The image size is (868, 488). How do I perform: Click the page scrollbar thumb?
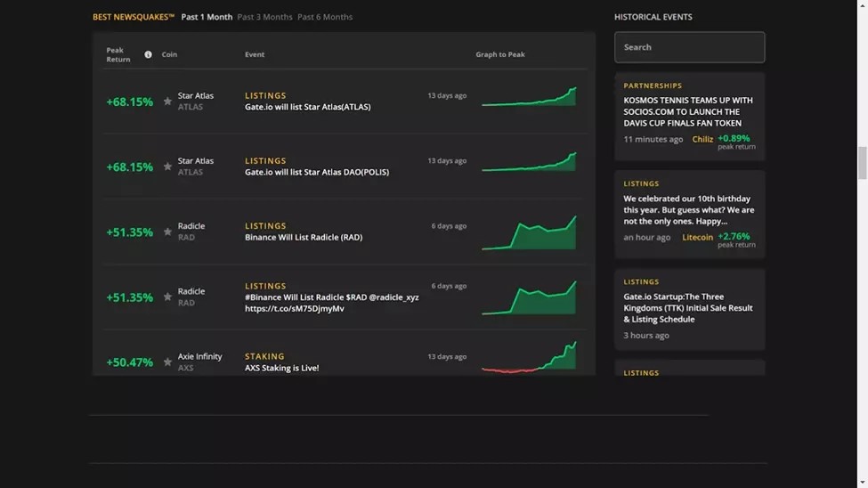[x=862, y=163]
